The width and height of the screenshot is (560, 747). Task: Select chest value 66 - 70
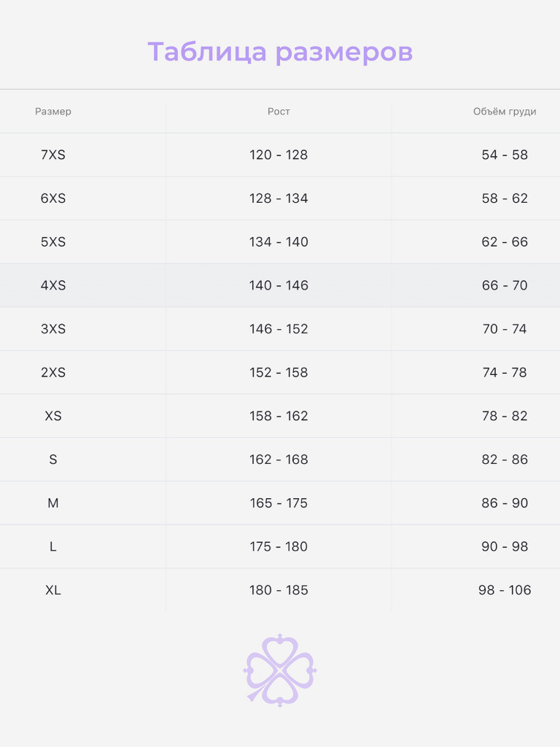505,285
